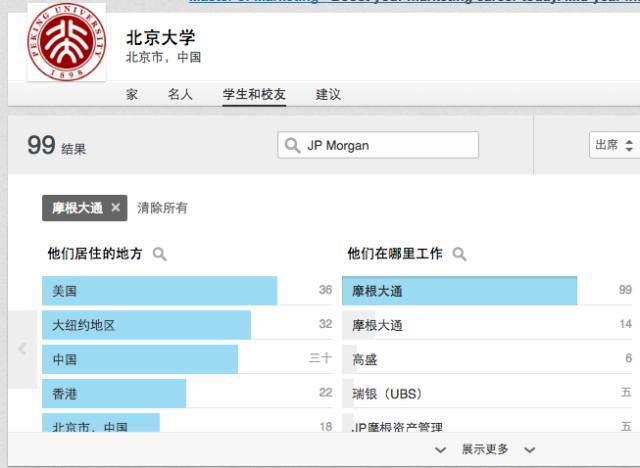640x468 pixels.
Task: Click the chevron left of 展示更多
Action: [440, 450]
